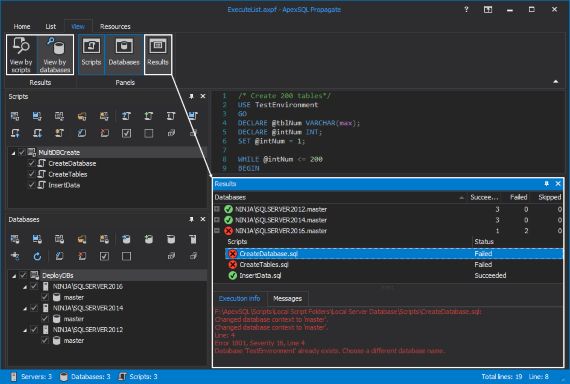
Task: Click the green-arrow add script icon in Scripts toolbar
Action: (149, 116)
